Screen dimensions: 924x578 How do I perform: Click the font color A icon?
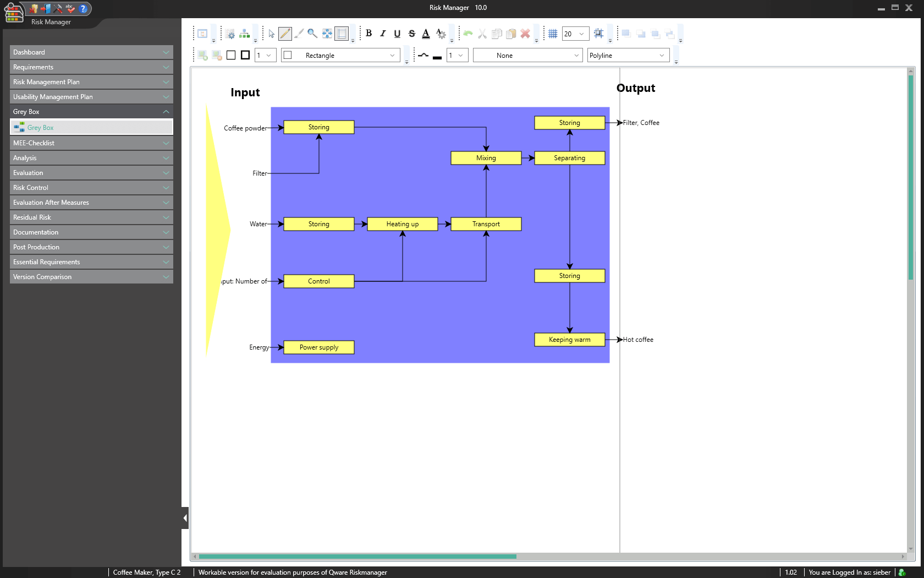pos(426,34)
